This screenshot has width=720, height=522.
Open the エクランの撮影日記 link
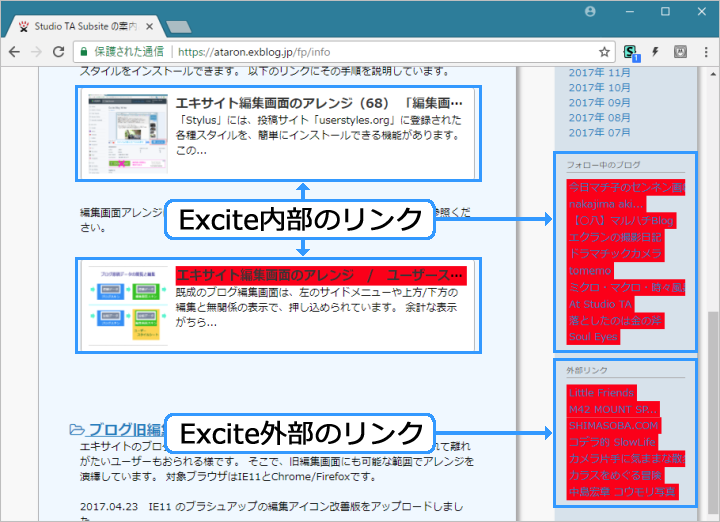[x=615, y=237]
